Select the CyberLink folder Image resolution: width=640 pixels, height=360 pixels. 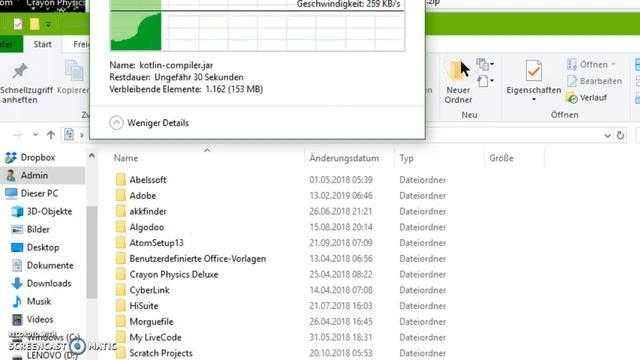point(149,290)
